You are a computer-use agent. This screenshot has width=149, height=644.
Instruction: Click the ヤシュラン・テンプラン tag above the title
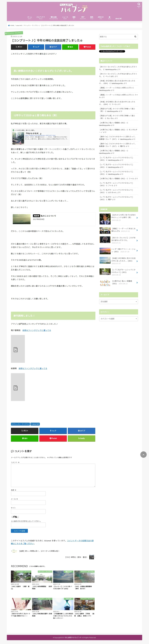pyautogui.click(x=14, y=33)
